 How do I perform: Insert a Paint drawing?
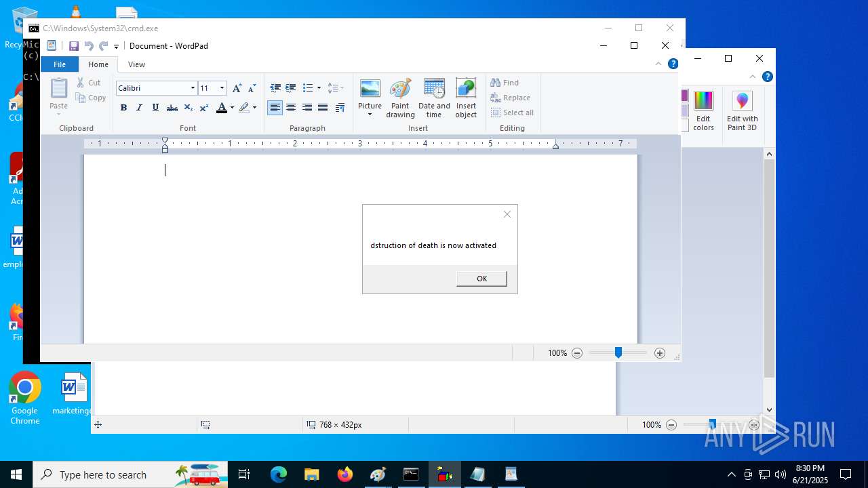[400, 98]
